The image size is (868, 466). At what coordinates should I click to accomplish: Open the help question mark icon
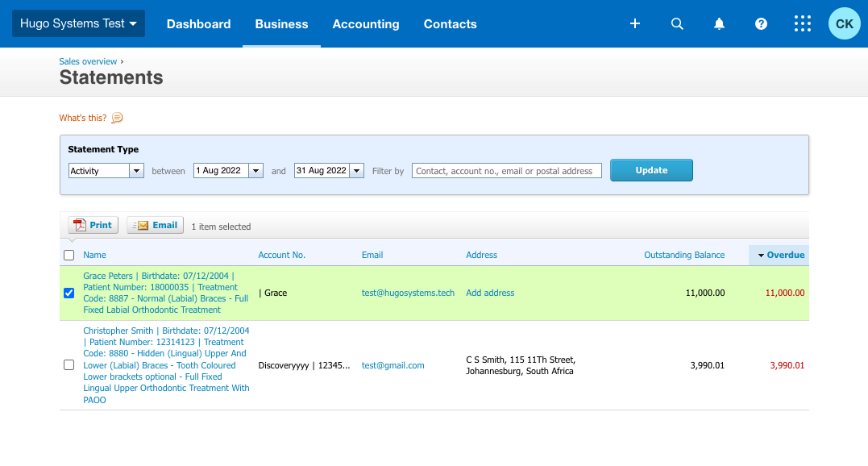761,24
